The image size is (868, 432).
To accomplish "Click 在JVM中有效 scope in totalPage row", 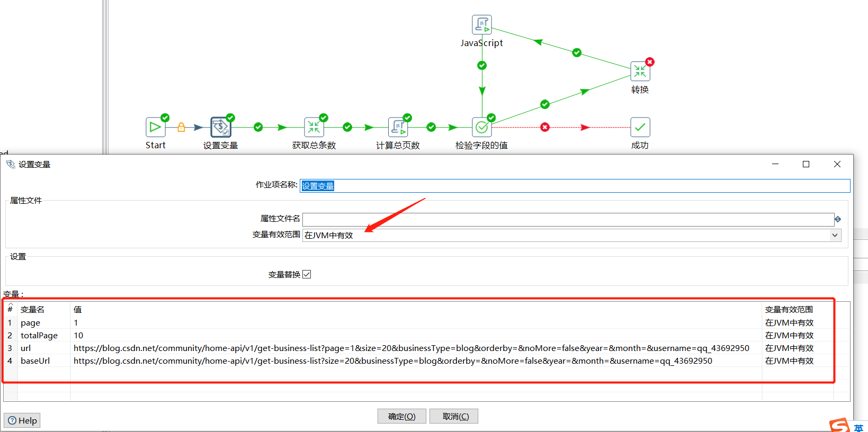I will click(x=789, y=335).
